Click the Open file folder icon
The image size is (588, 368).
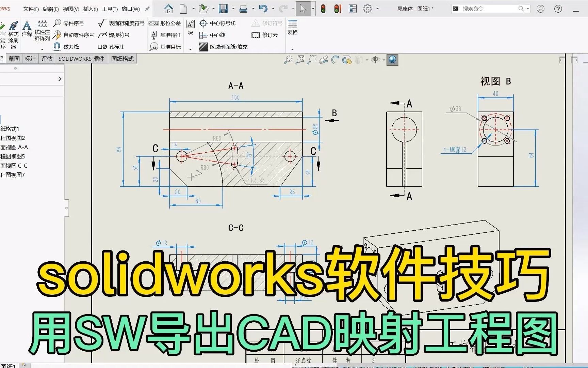coord(203,9)
